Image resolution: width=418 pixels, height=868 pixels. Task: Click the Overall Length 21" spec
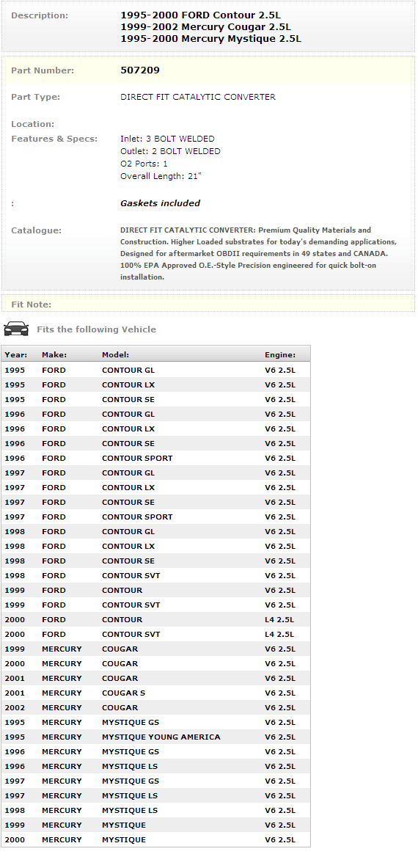tap(161, 177)
